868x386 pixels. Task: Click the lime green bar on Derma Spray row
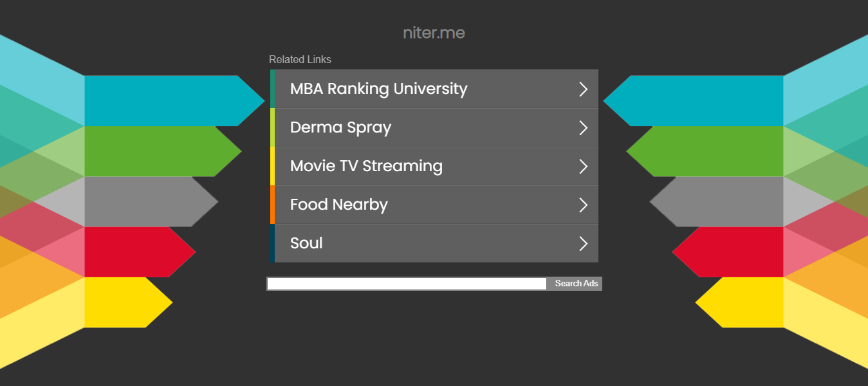point(272,127)
